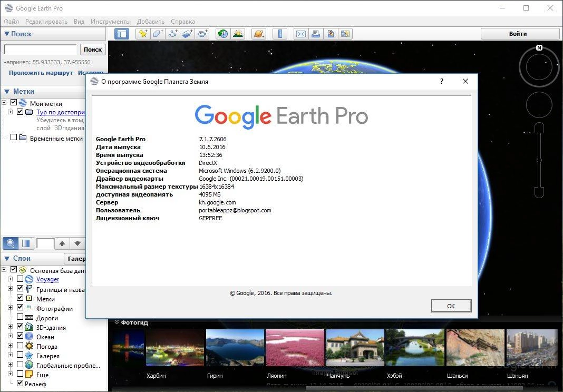This screenshot has height=392, width=563.
Task: Toggle the sidebar panel button
Action: tap(122, 34)
